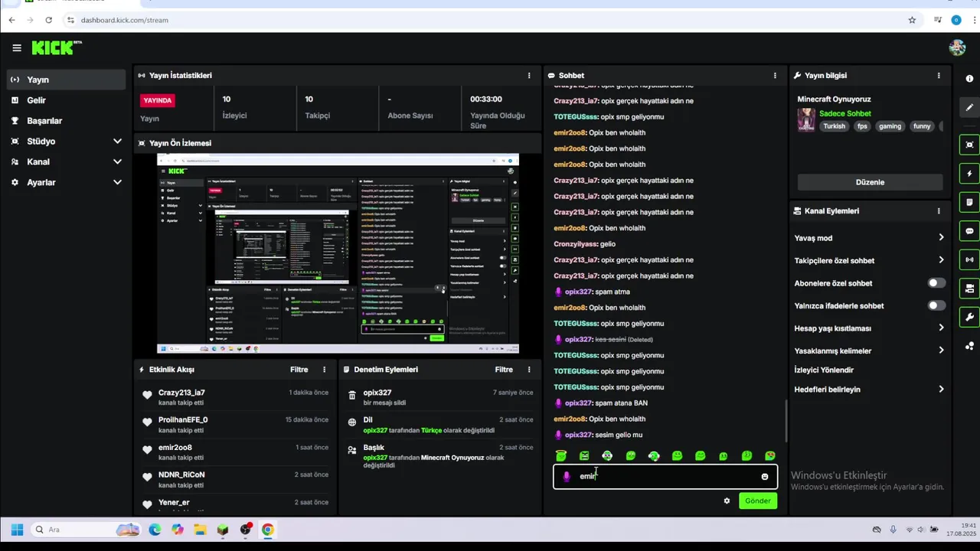Open Hesap yaşı kısıtlaması options
The height and width of the screenshot is (551, 980).
[x=869, y=328]
